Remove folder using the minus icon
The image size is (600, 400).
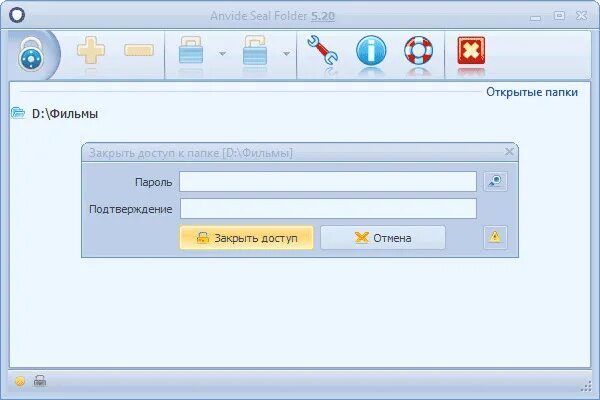coord(139,50)
